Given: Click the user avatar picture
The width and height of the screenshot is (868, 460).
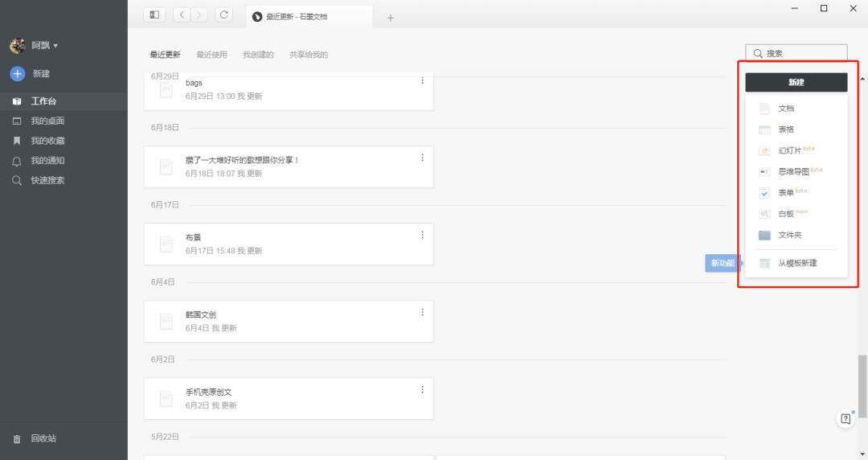Looking at the screenshot, I should point(17,46).
